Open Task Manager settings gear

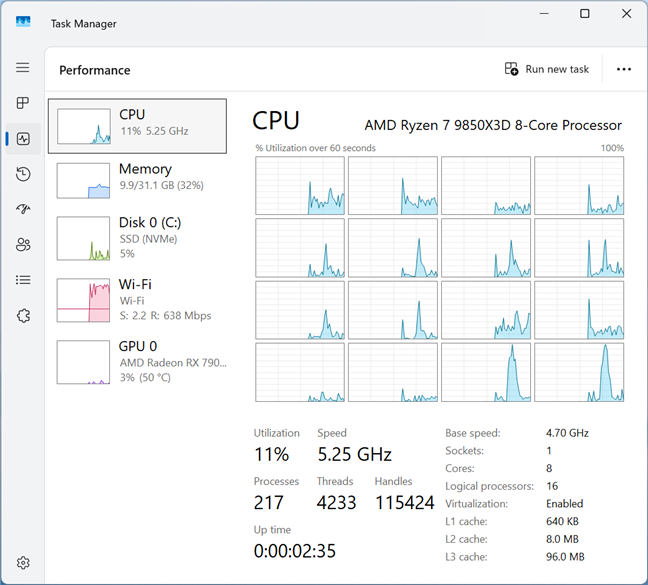(23, 563)
